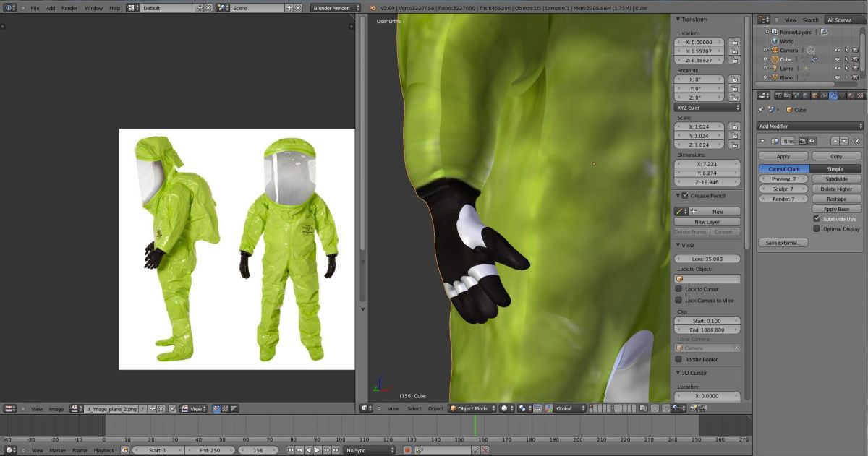The height and width of the screenshot is (456, 868).
Task: Open the Add Modifier dropdown
Action: 810,126
